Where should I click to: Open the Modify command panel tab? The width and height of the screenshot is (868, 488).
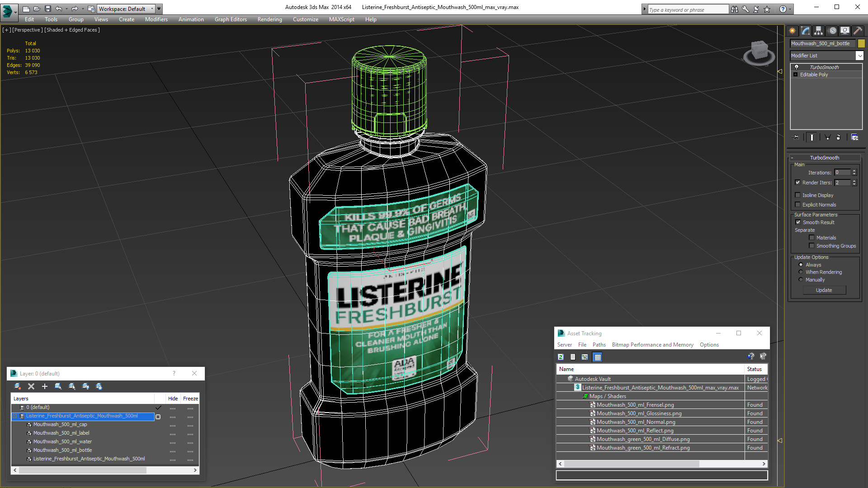pos(805,31)
